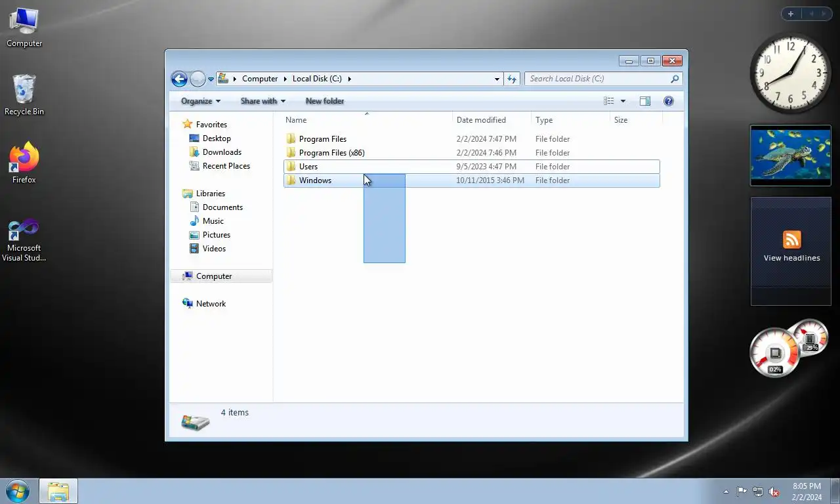Click the sea turtle slideshow gadget
Image resolution: width=840 pixels, height=504 pixels.
tap(791, 156)
